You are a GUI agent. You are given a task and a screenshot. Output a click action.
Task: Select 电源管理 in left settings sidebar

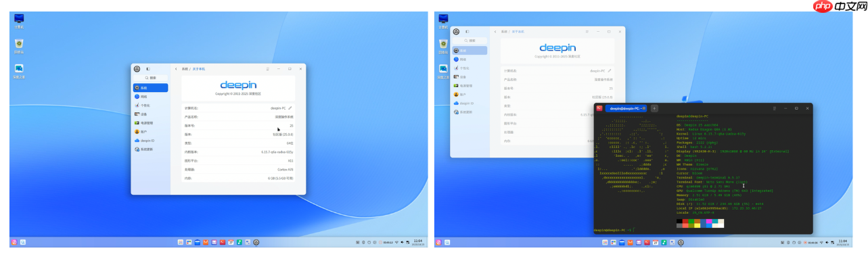click(x=150, y=123)
